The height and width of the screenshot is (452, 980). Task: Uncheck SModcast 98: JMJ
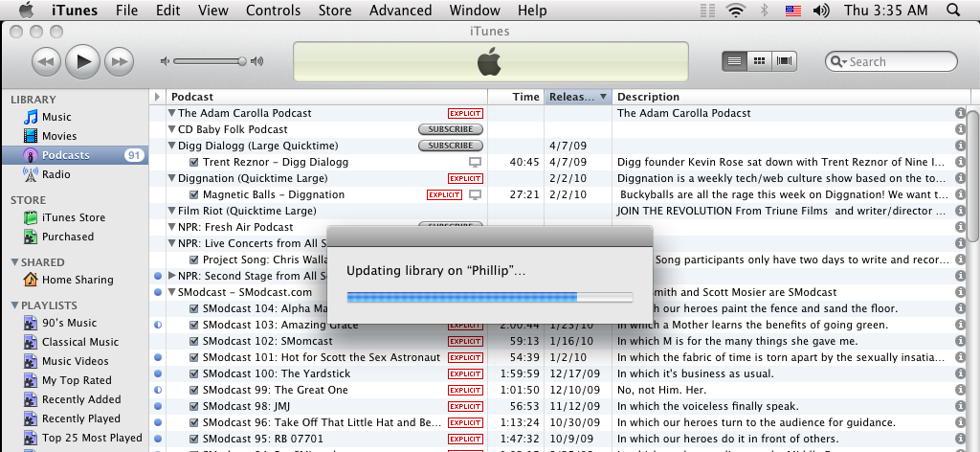click(193, 406)
